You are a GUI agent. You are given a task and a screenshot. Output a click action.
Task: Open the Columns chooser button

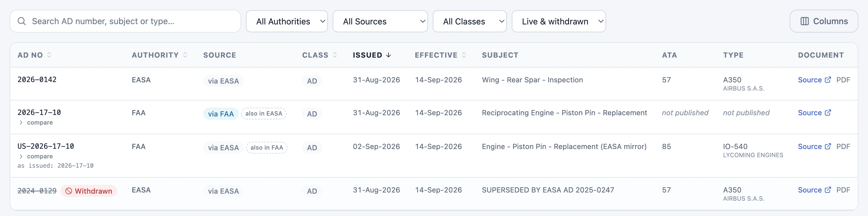point(823,21)
